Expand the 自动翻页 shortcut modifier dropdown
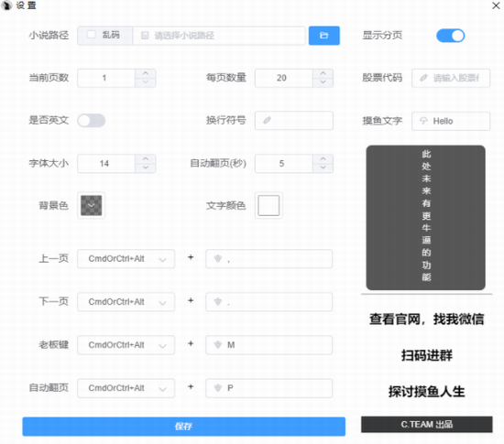The image size is (504, 444). [x=126, y=388]
